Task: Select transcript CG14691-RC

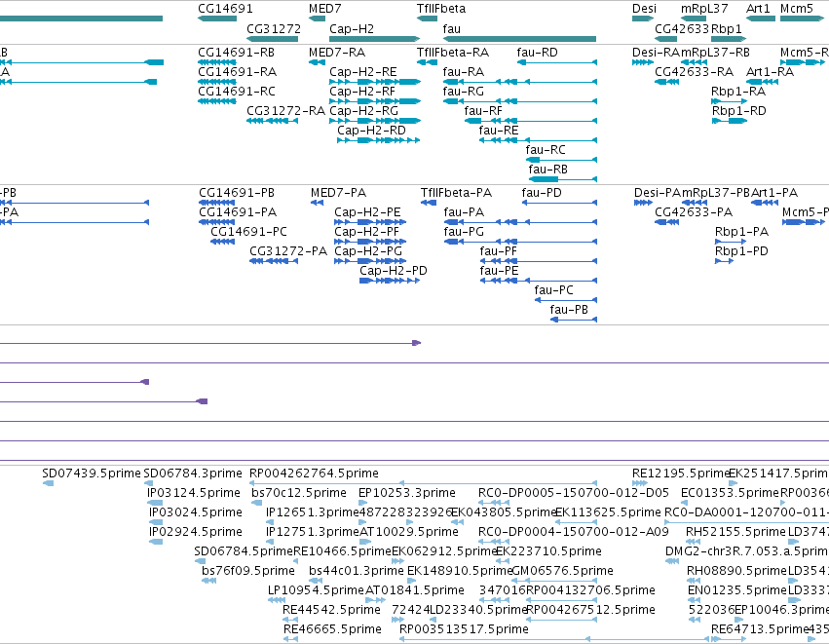Action: point(237,91)
